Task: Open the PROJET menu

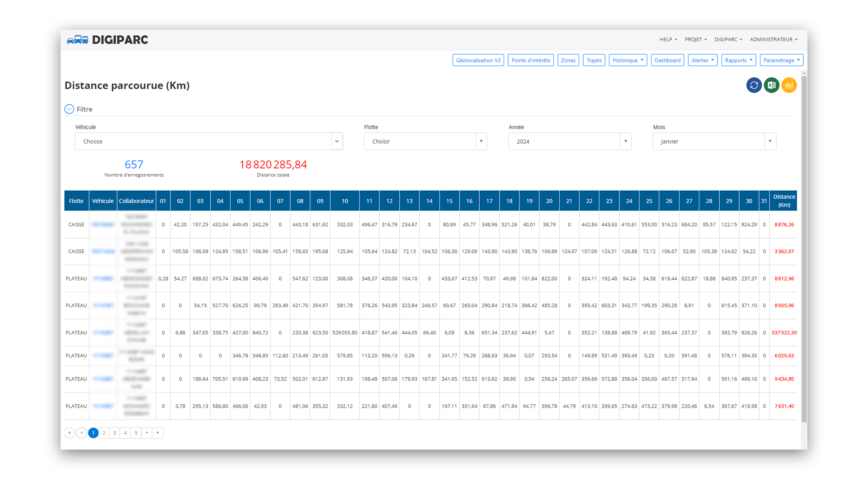Action: pyautogui.click(x=695, y=39)
